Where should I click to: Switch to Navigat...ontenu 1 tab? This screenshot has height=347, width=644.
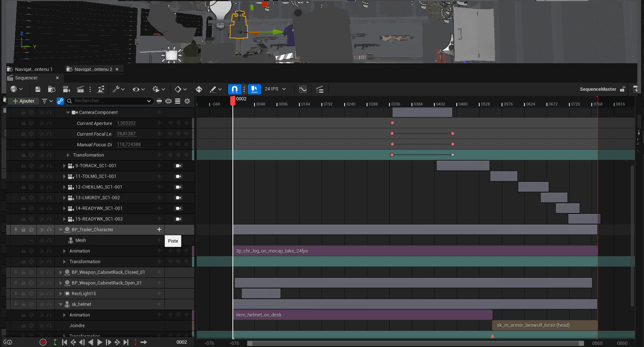[33, 69]
